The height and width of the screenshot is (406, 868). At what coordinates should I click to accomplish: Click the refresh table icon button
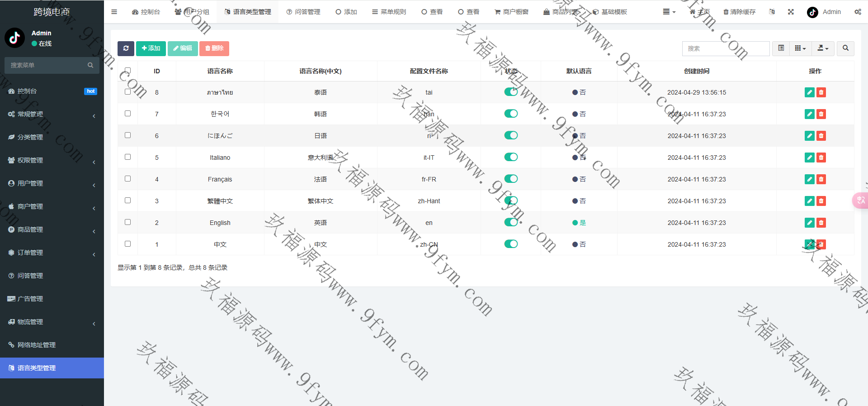pos(126,48)
